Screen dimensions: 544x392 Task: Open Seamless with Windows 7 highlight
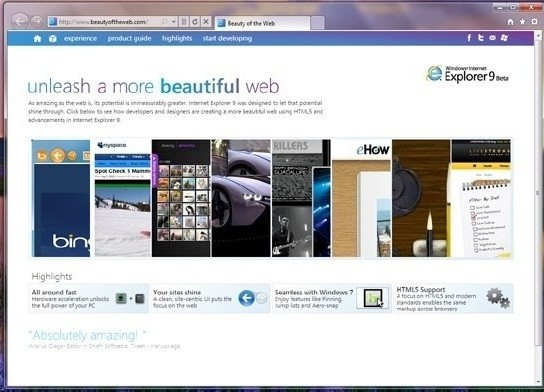tap(332, 299)
